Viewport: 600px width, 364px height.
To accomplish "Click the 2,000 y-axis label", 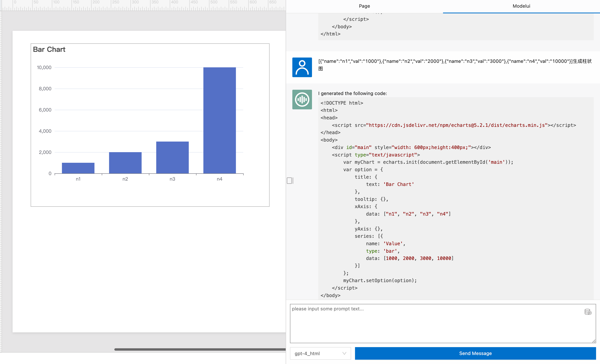I will (45, 152).
